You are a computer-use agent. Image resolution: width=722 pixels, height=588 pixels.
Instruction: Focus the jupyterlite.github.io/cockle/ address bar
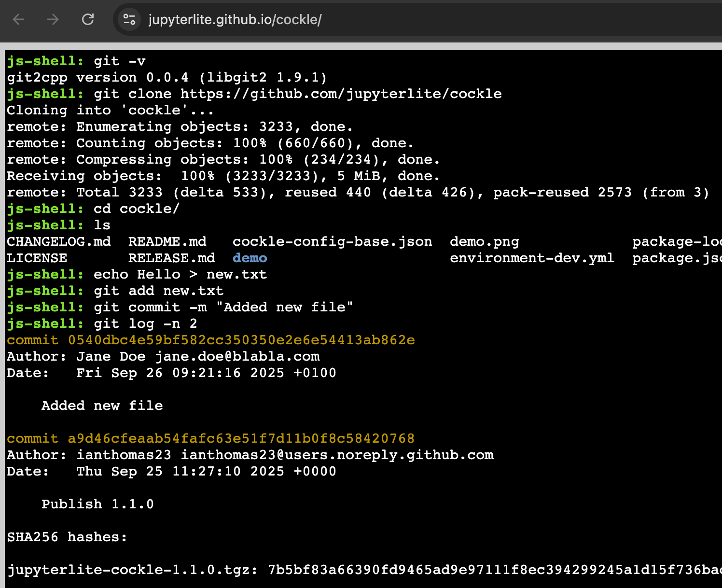coord(235,20)
